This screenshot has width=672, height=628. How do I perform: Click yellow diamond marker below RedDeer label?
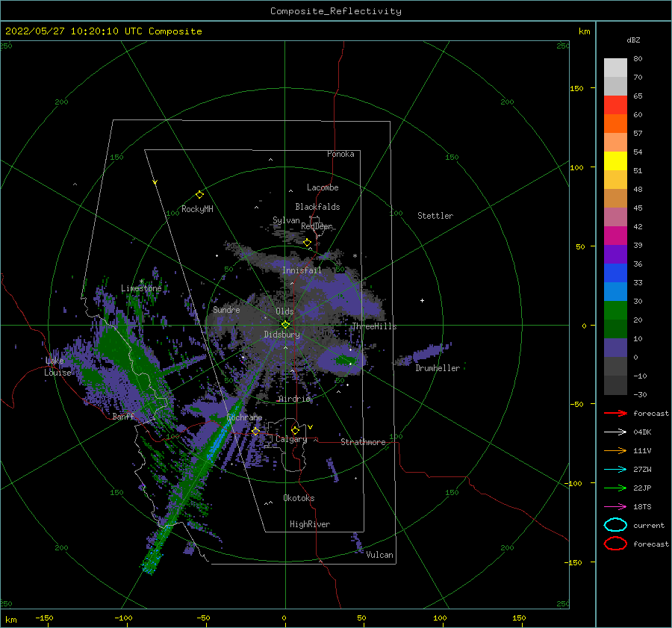(x=308, y=243)
